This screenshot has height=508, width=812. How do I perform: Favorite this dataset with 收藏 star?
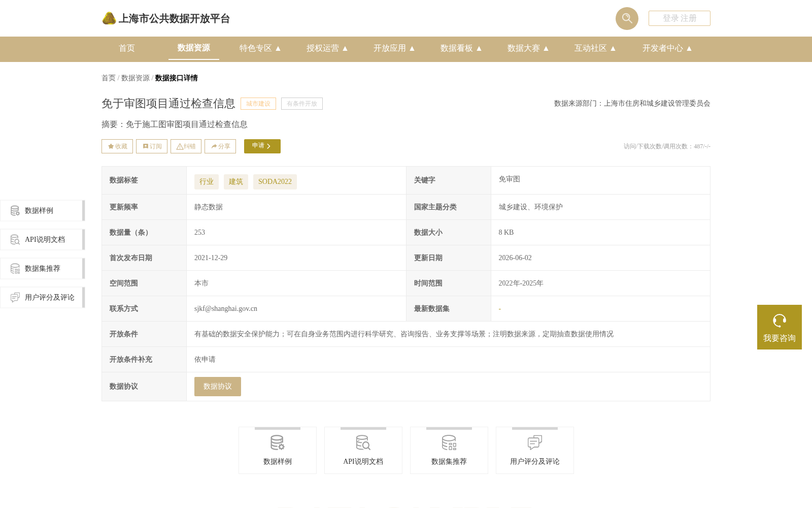click(117, 146)
